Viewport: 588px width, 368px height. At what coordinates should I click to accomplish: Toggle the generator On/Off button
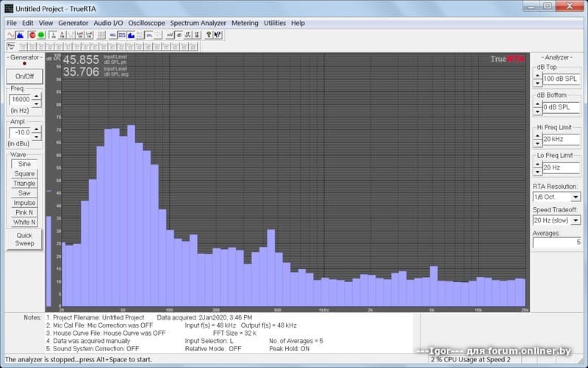coord(24,76)
